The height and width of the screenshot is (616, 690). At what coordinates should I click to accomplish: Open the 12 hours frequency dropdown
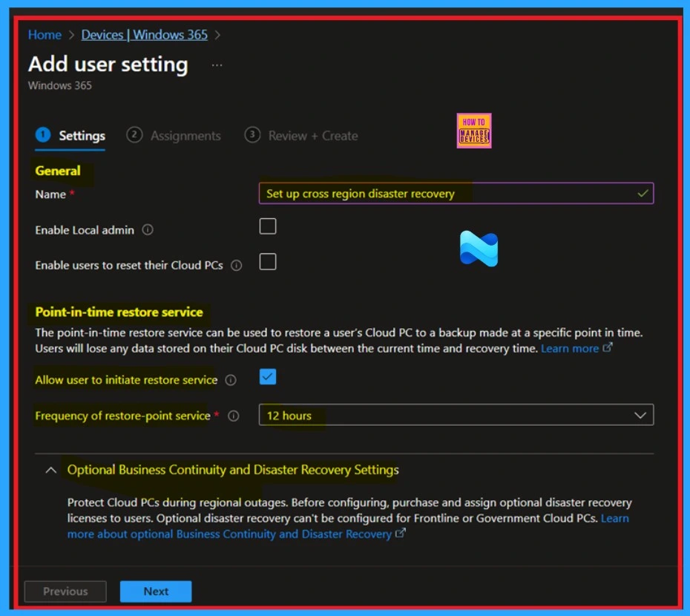(x=456, y=415)
